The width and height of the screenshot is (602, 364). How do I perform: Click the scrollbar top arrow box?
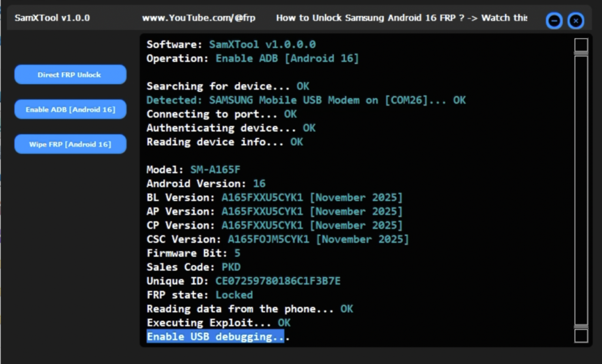581,44
